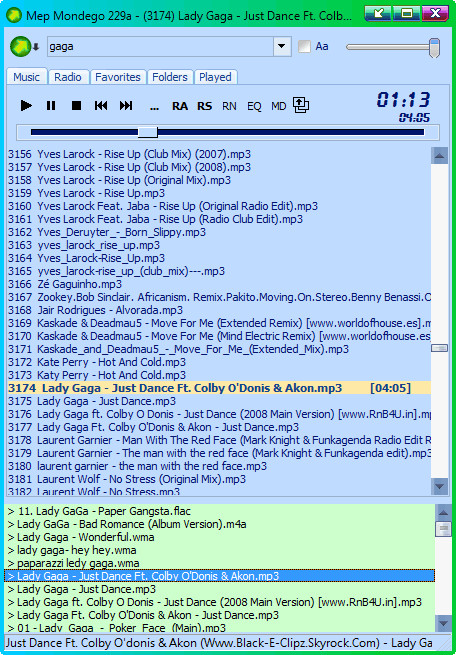Click the highlighted track 3174 Lady Gaga row
Screen dimensions: 456x655
[219, 388]
